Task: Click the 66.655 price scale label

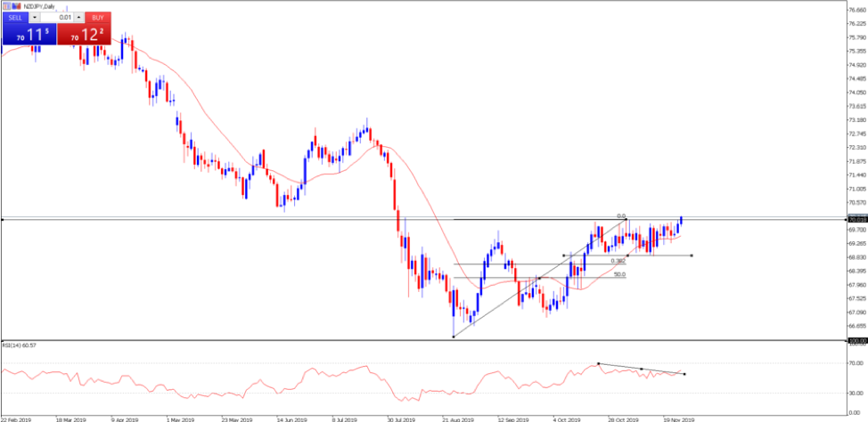Action: pyautogui.click(x=856, y=327)
